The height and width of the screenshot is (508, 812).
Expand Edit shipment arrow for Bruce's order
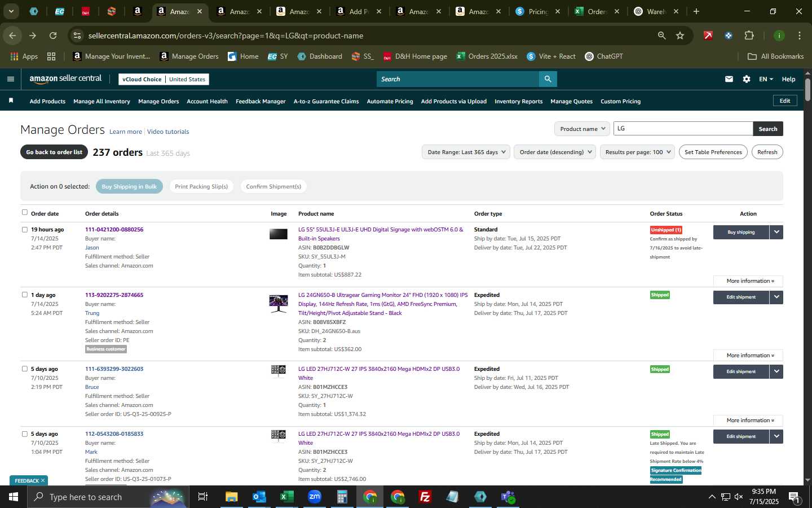pos(776,371)
